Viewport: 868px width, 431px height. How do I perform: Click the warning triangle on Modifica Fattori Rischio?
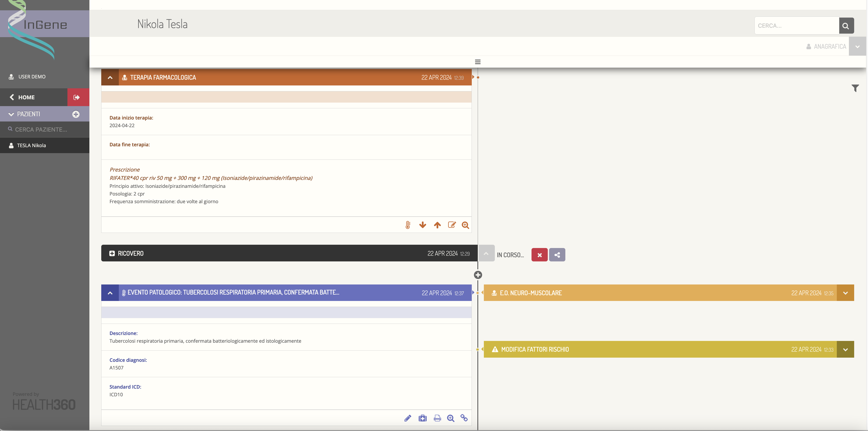tap(495, 350)
